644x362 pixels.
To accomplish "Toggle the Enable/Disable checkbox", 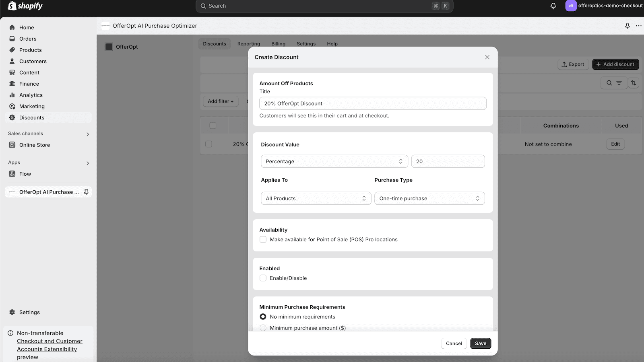I will (x=263, y=278).
